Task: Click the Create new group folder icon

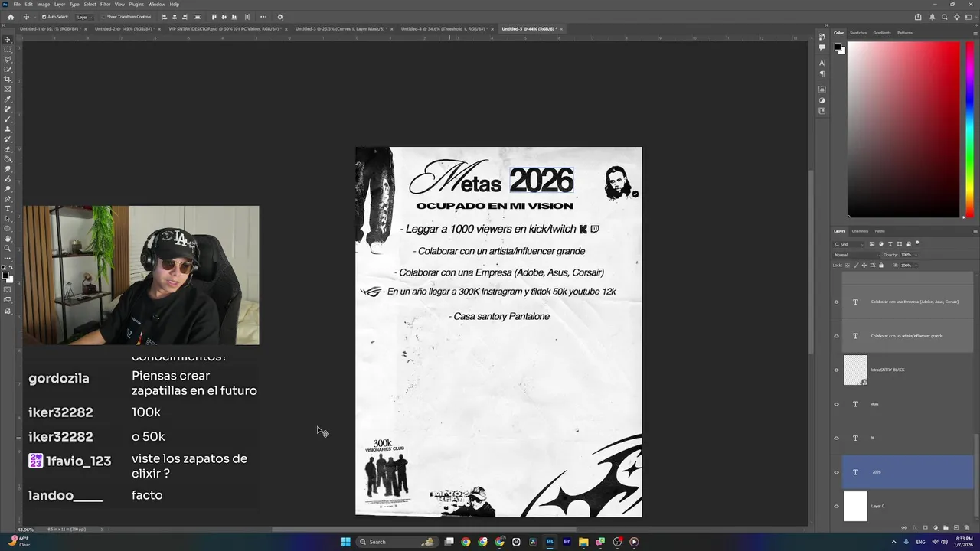Action: pos(946,527)
